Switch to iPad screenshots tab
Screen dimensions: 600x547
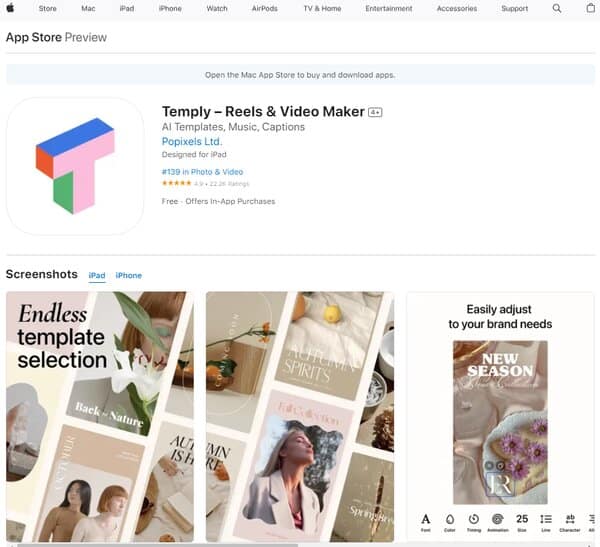click(97, 275)
